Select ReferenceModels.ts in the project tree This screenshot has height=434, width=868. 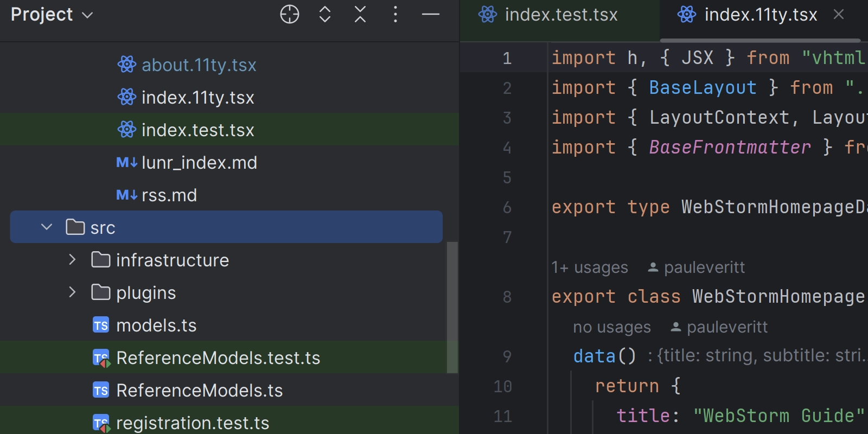tap(200, 391)
